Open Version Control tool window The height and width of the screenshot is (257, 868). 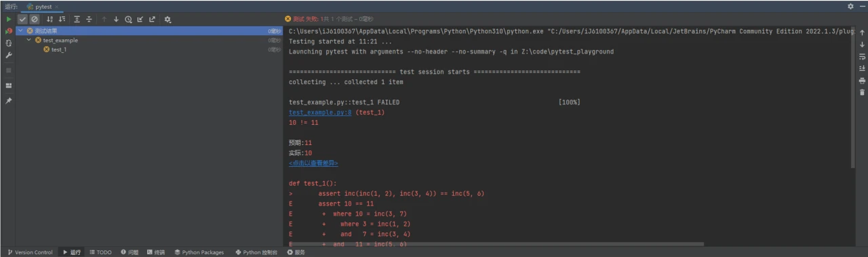[29, 252]
